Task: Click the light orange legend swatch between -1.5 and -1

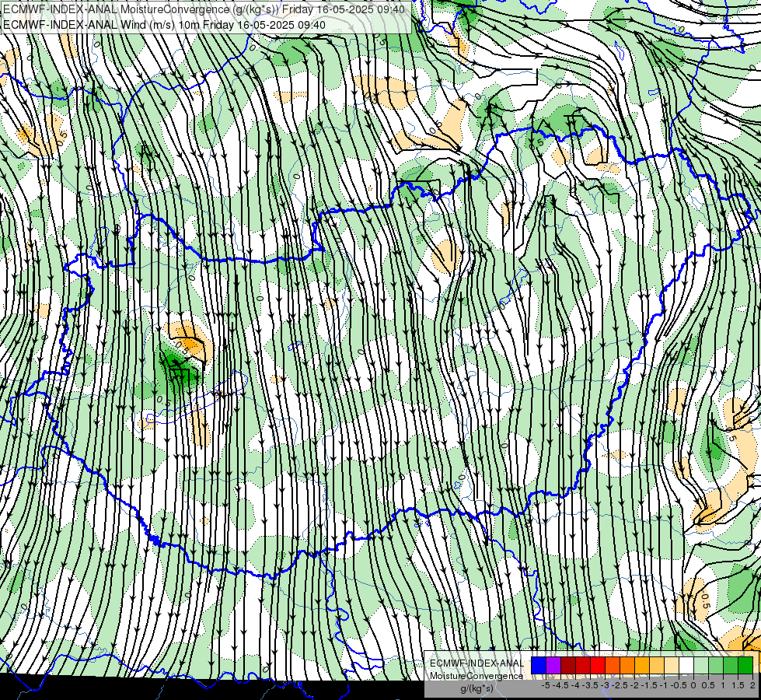Action: coord(657,666)
